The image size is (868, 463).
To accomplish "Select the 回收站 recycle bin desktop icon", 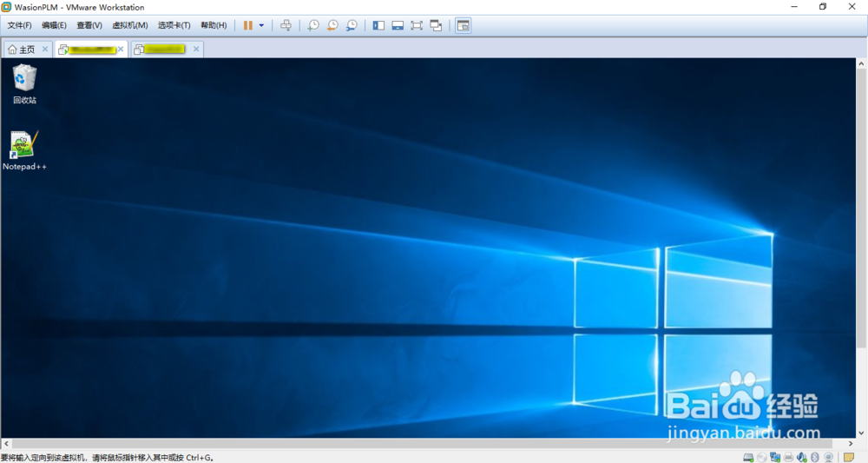I will tap(24, 84).
